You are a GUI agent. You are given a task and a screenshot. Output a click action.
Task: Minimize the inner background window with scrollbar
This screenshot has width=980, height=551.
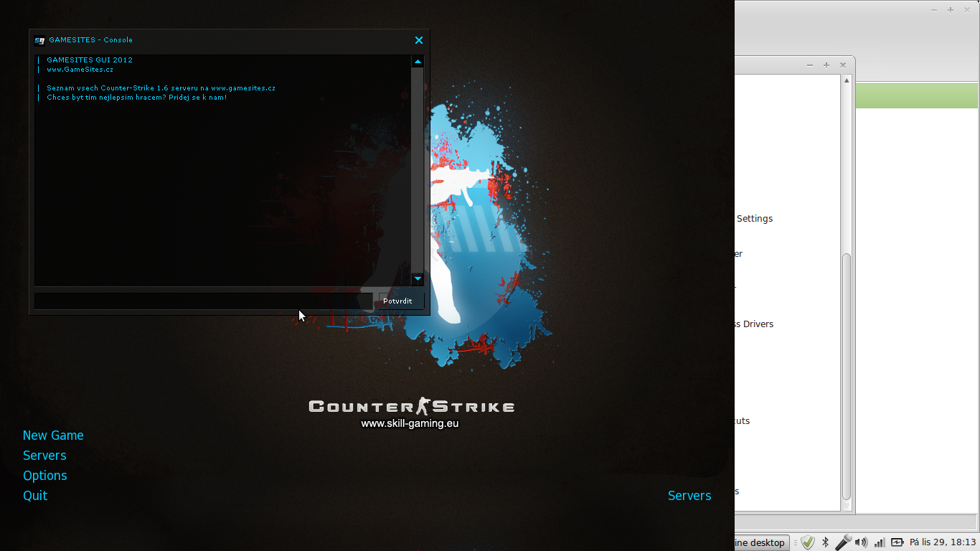point(810,65)
